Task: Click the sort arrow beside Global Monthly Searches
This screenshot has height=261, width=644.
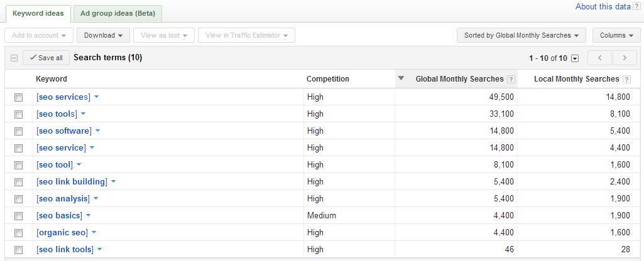Action: 401,78
